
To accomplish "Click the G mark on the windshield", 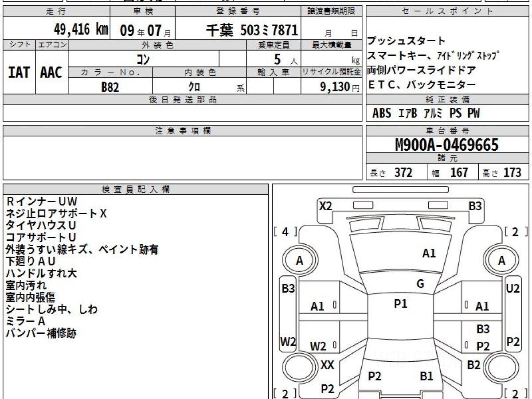I will coord(420,284).
